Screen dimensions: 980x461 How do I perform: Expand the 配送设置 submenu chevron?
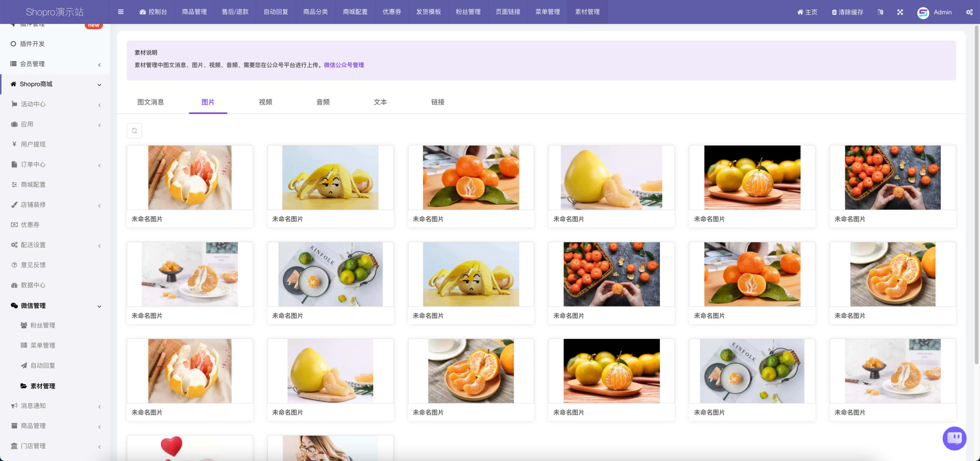[100, 246]
